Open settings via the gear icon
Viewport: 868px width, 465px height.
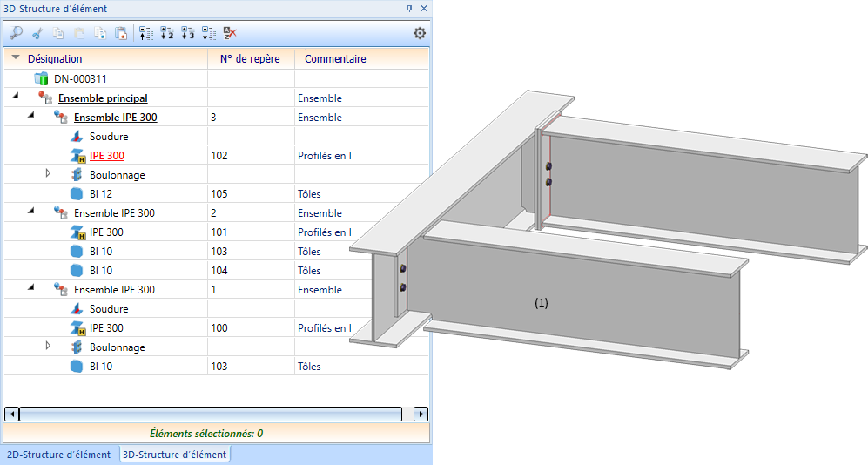point(420,33)
